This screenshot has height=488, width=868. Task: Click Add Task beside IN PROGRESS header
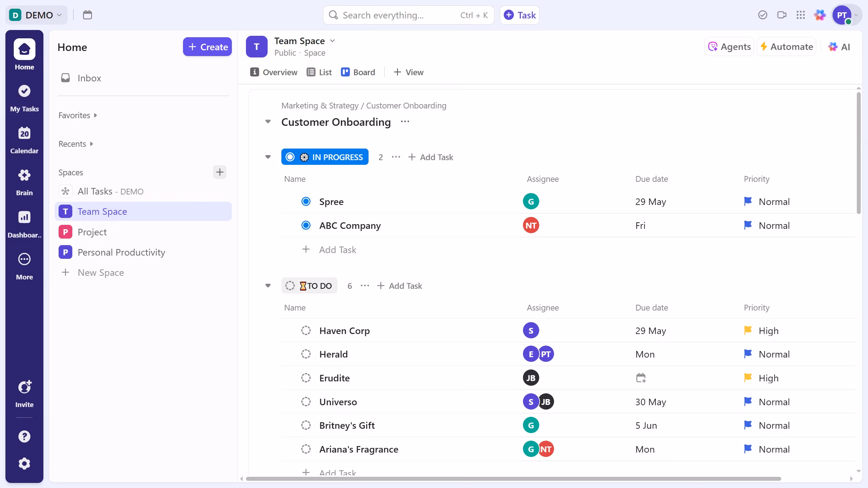click(x=430, y=157)
